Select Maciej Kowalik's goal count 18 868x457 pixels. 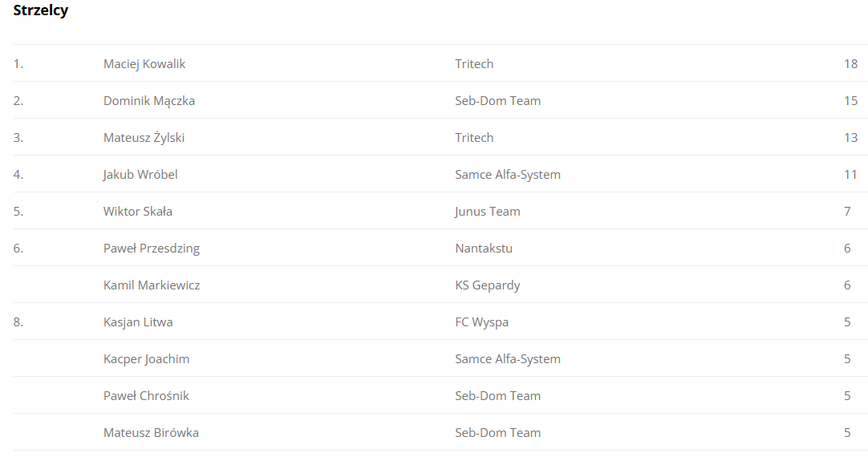[850, 63]
